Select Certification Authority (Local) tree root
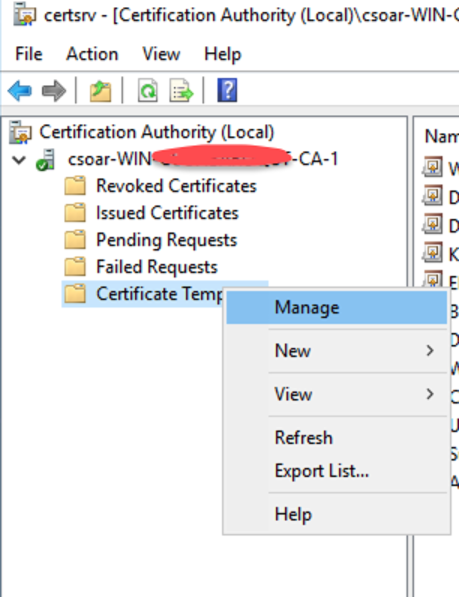Viewport: 460px width, 598px height. tap(157, 132)
